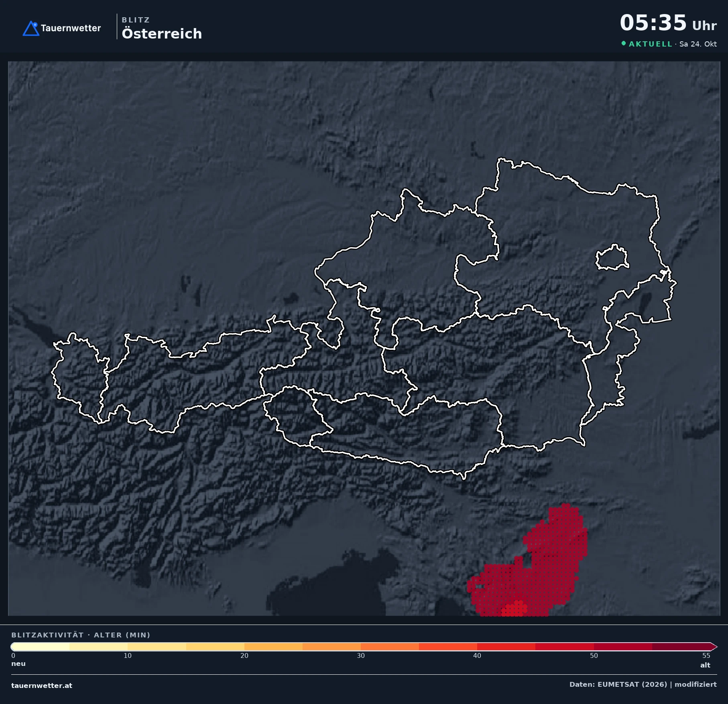Open the tauernwetter.at footer link
This screenshot has width=728, height=704.
click(x=42, y=686)
